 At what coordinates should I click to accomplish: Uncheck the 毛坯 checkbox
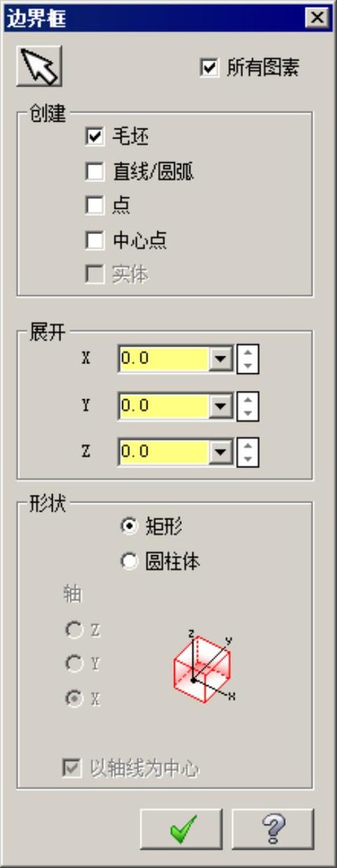click(x=93, y=136)
